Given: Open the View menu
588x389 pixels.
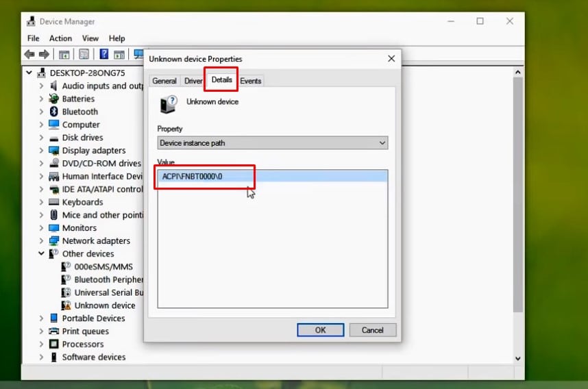Looking at the screenshot, I should point(90,38).
